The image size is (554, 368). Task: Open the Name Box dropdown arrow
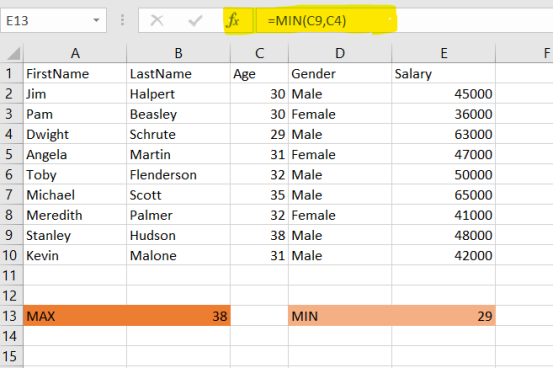(96, 20)
